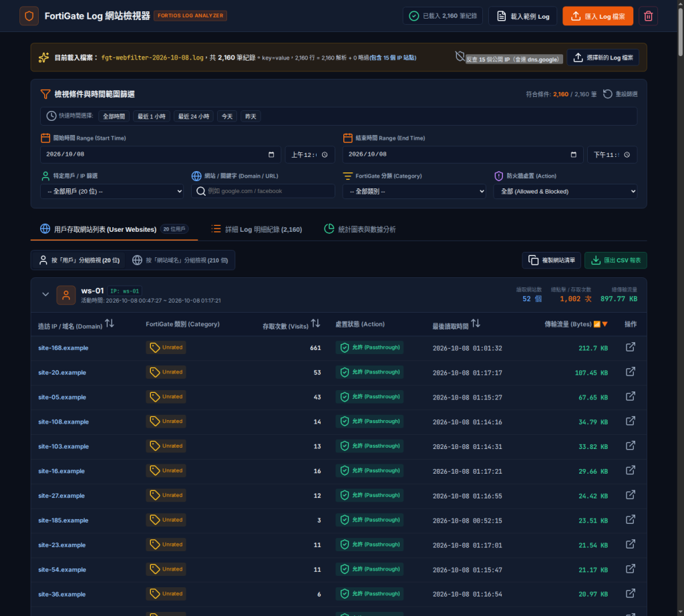Click the 212.7 KB bytes value
This screenshot has width=684, height=616.
[x=593, y=348]
